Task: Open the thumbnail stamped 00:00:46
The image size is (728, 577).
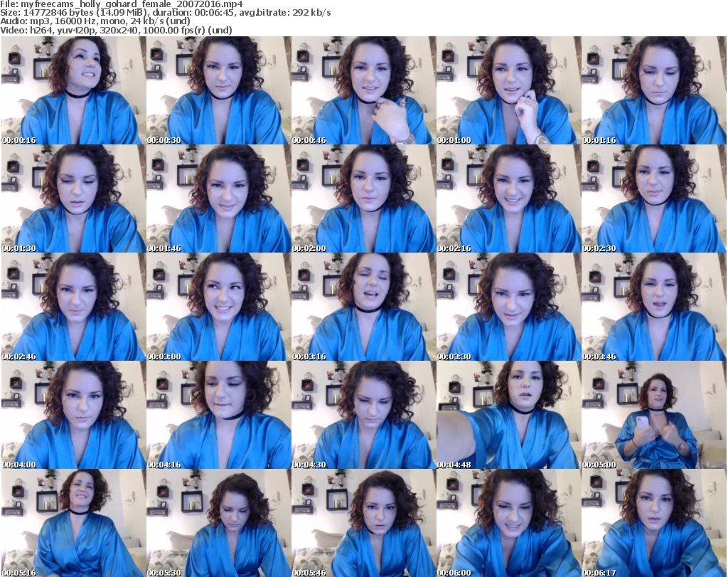Action: coord(363,90)
